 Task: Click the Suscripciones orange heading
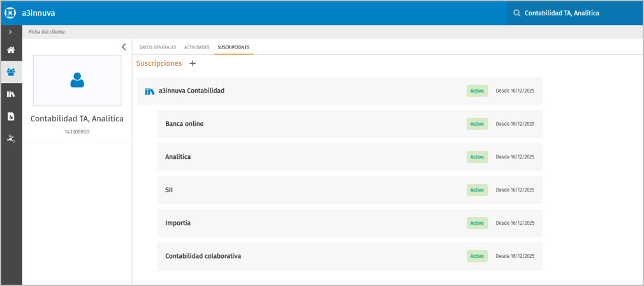pos(159,63)
